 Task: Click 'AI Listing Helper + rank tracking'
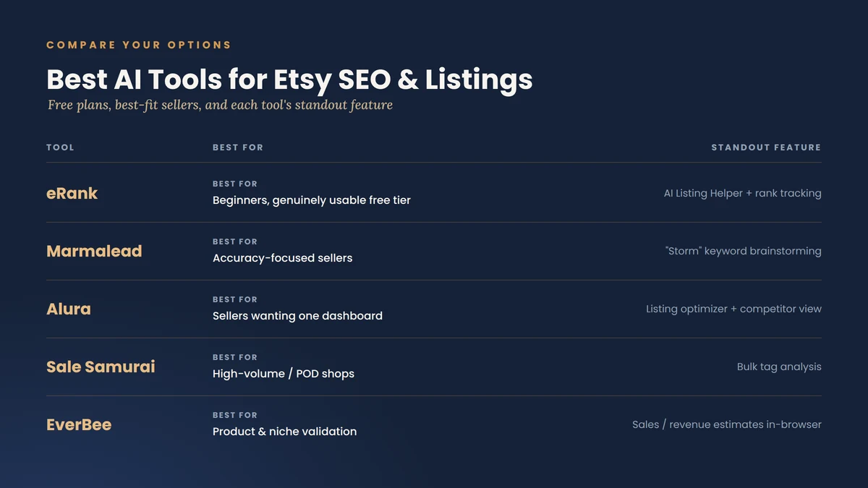click(743, 194)
